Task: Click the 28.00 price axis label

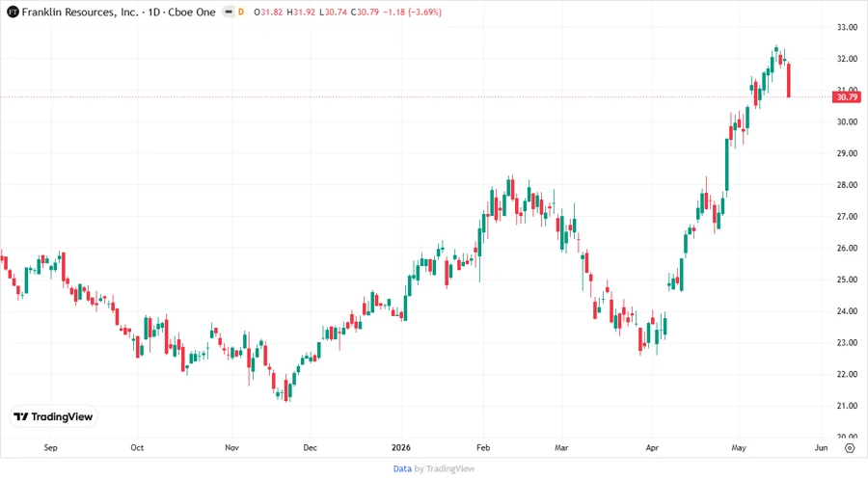Action: point(847,185)
